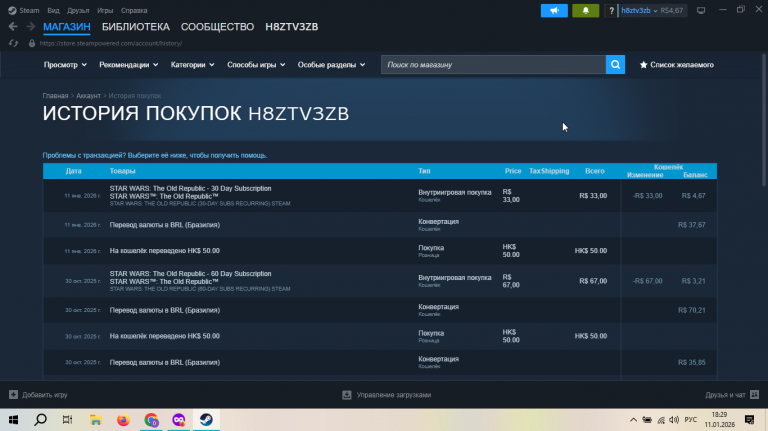Screen dimensions: 768x431
Task: Open Friends and Chat icon
Action: (754, 394)
